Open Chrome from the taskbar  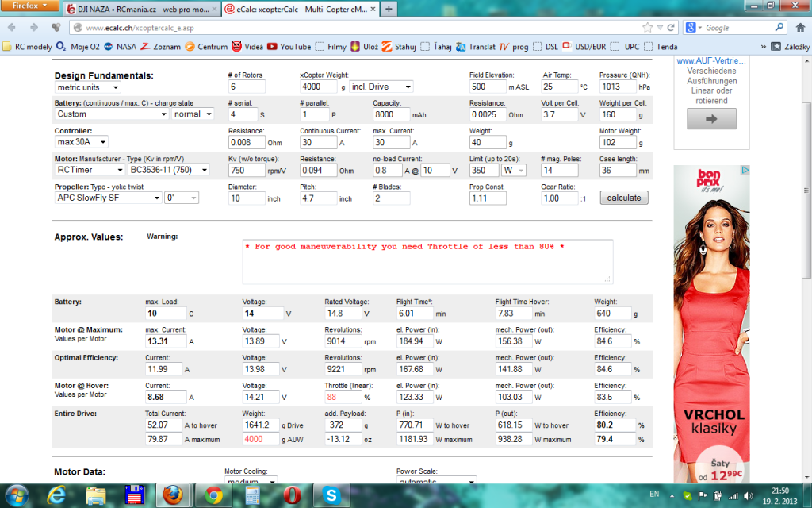tap(213, 495)
